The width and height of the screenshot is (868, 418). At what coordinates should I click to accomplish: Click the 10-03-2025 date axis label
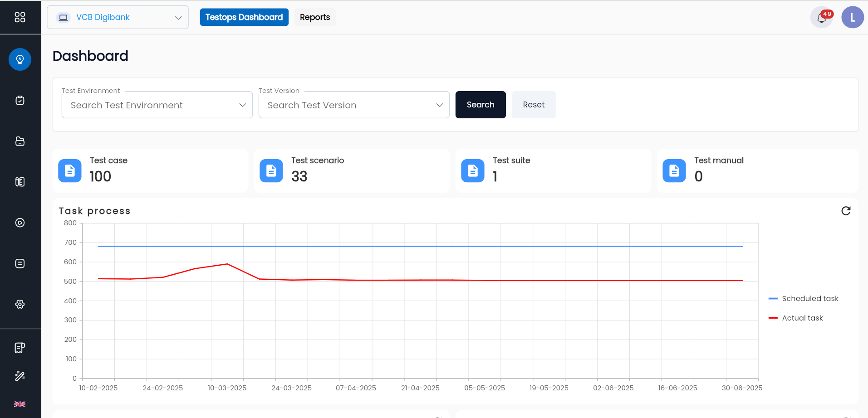tap(227, 388)
